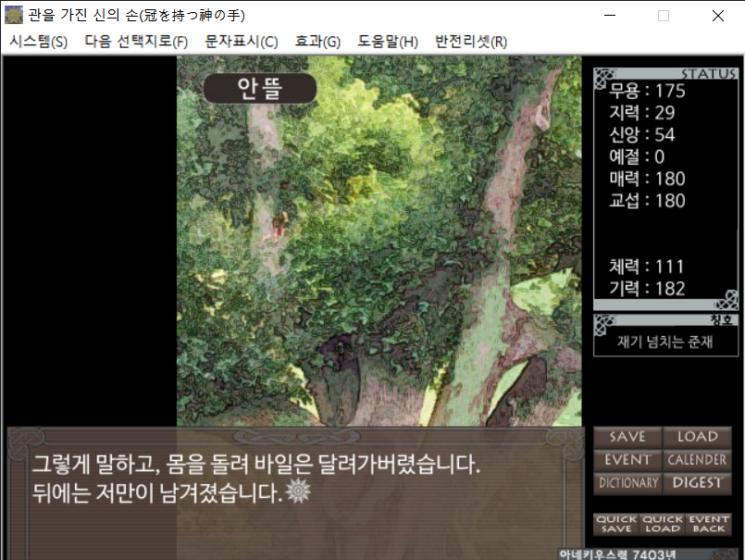Open the 다음 선택지로(F) menu

(x=136, y=42)
